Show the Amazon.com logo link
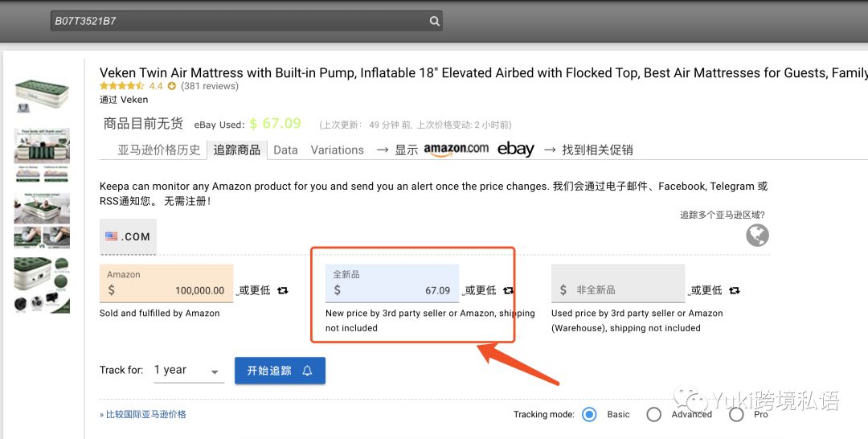868x439 pixels. (456, 150)
